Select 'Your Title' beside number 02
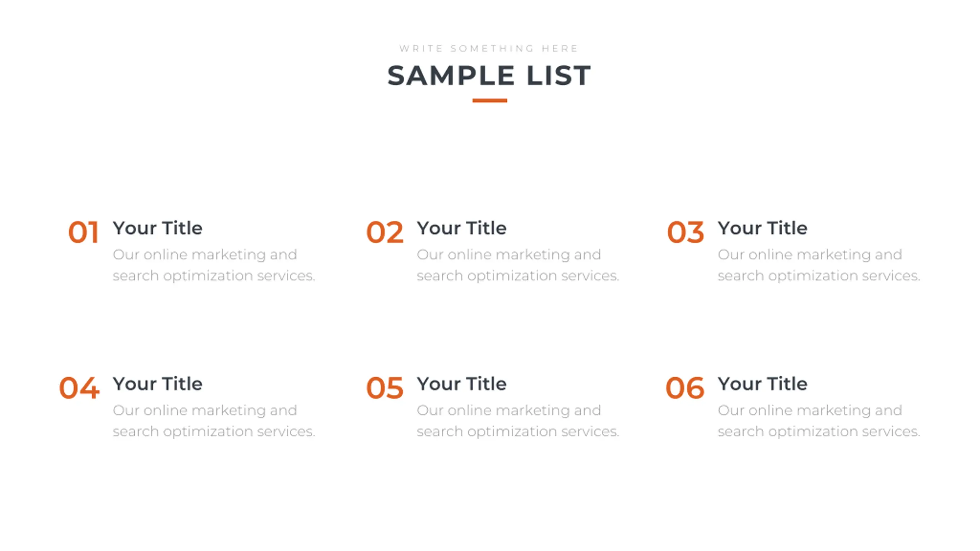Screen dimensions: 980x551 (x=462, y=228)
